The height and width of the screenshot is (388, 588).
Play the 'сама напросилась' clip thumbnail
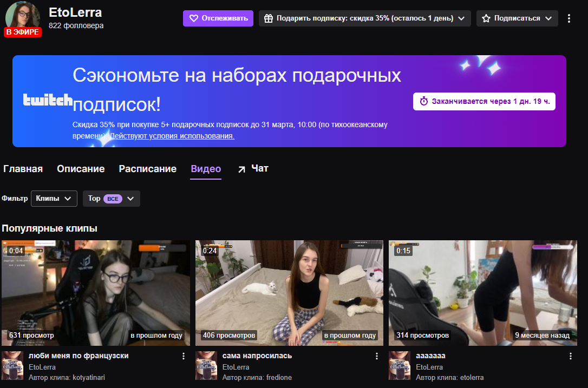[x=289, y=293]
